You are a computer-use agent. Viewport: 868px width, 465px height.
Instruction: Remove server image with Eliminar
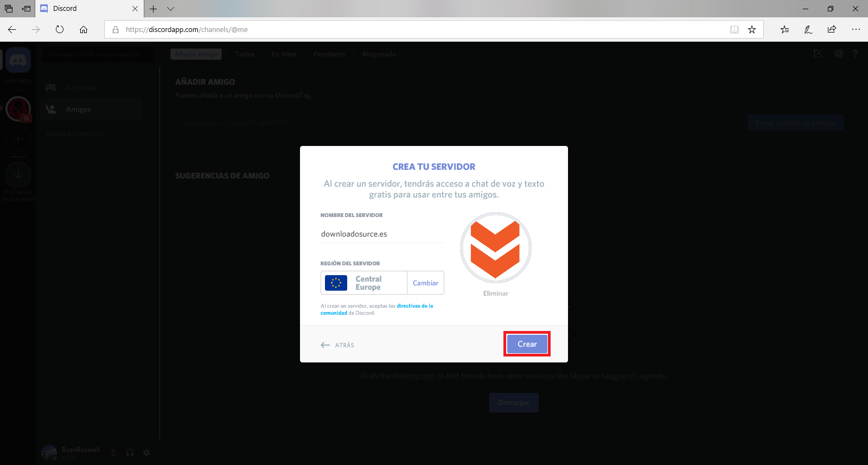(x=495, y=294)
